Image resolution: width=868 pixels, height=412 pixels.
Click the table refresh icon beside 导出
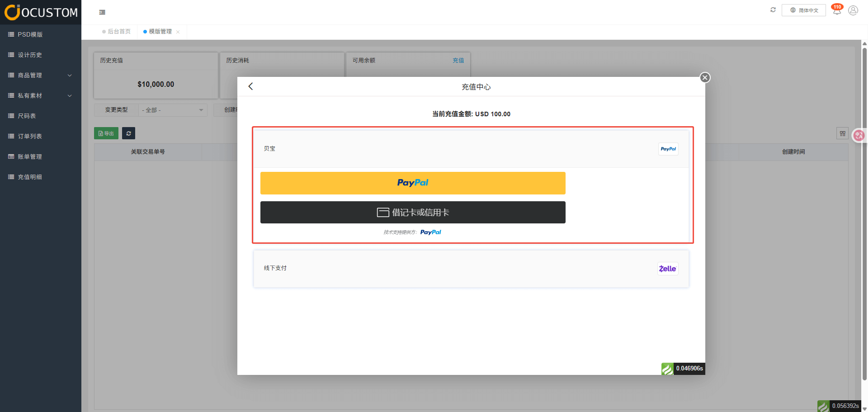coord(128,133)
